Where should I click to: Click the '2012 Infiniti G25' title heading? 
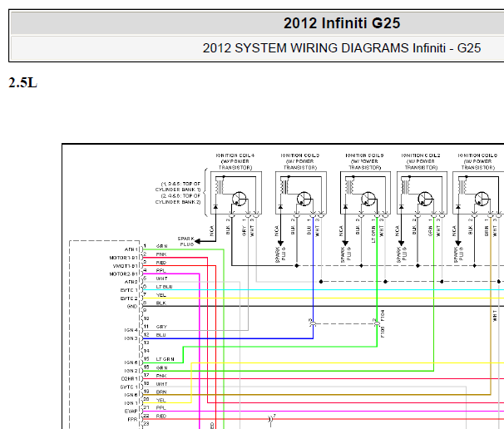click(342, 23)
